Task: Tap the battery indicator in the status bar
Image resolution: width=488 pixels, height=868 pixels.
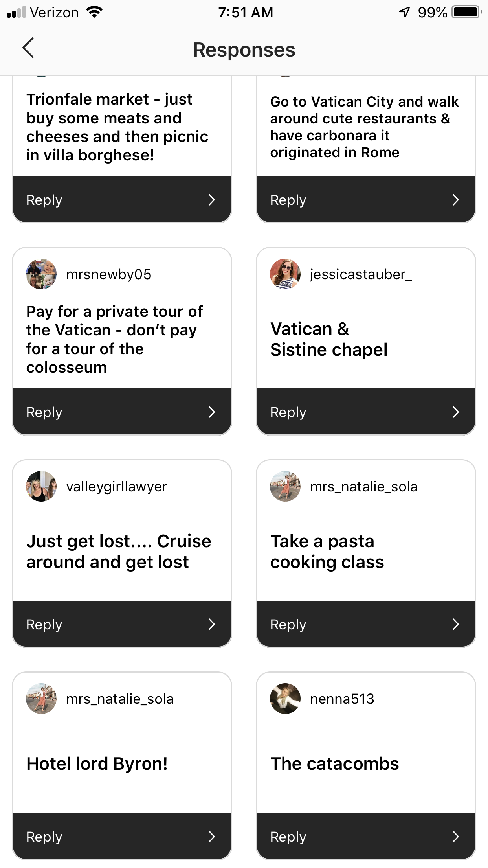Action: click(466, 12)
